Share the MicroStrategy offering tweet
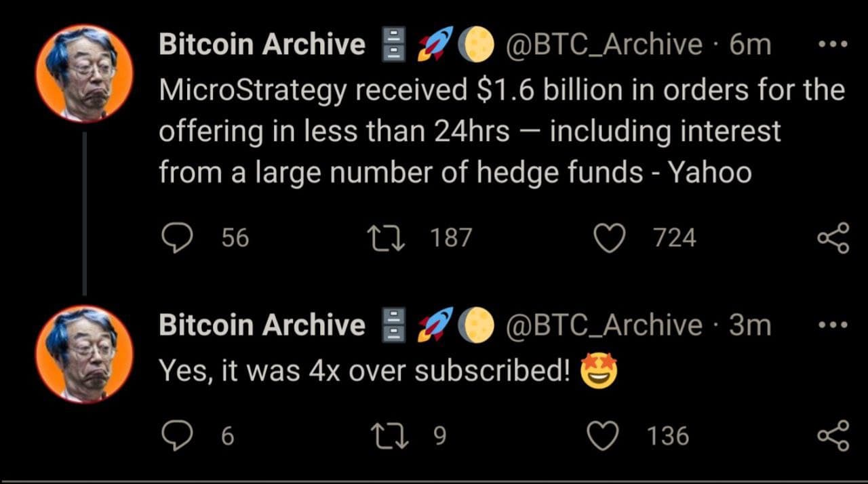 833,238
